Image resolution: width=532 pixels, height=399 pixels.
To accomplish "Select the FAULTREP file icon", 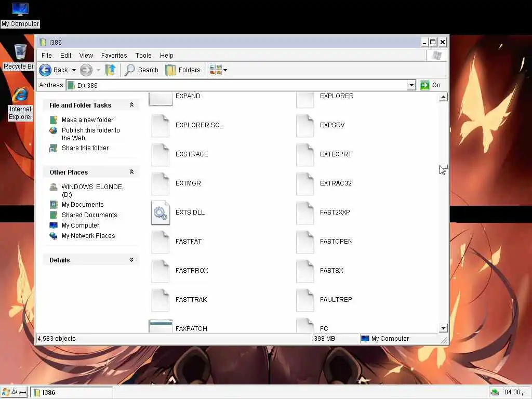I will (305, 300).
